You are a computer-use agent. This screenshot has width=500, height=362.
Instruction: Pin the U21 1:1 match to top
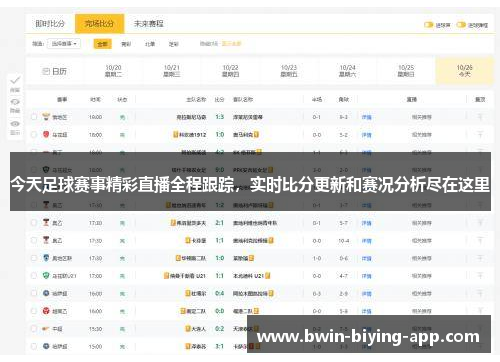[480, 275]
